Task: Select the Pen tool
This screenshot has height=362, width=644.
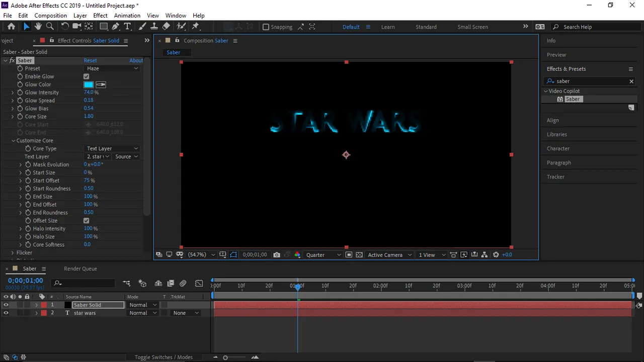Action: point(116,27)
